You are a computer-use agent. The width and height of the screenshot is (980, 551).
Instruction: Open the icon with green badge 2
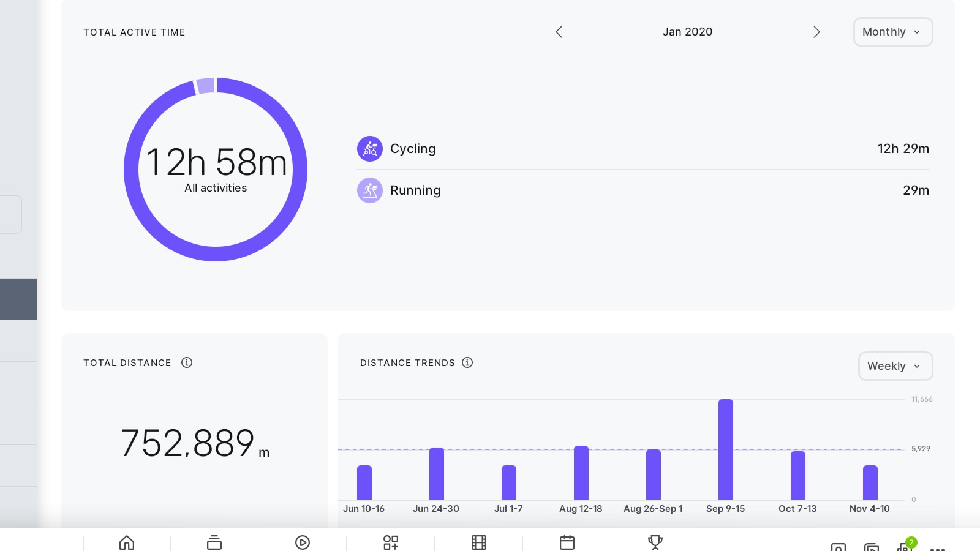tap(905, 545)
